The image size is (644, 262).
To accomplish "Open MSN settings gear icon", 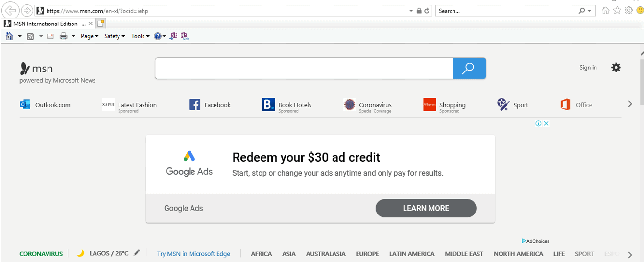I will (616, 68).
